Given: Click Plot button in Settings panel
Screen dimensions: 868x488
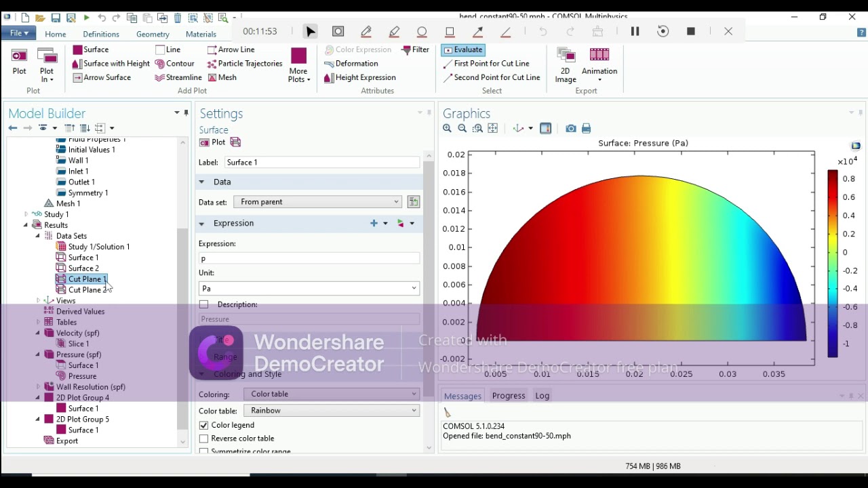Looking at the screenshot, I should [x=212, y=142].
